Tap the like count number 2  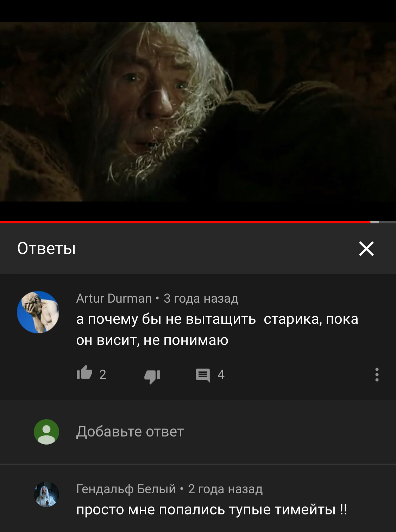click(102, 375)
